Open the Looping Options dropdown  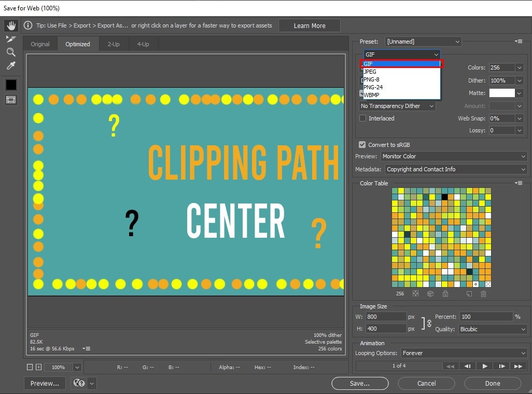click(x=464, y=353)
